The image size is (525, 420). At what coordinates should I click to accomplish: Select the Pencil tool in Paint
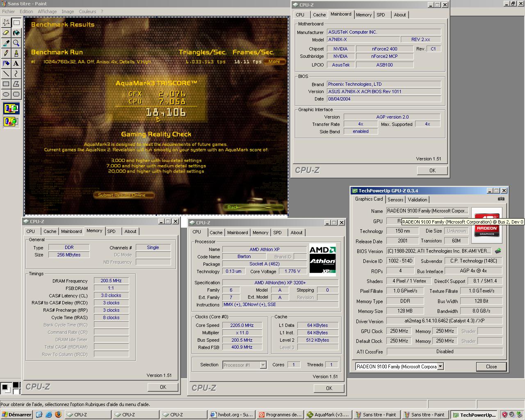pos(6,53)
